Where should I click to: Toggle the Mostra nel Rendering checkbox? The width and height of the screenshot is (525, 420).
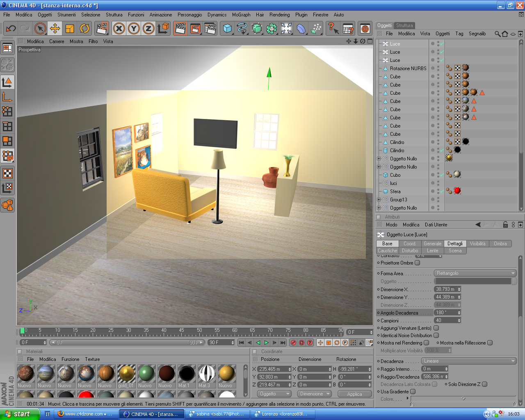click(426, 343)
